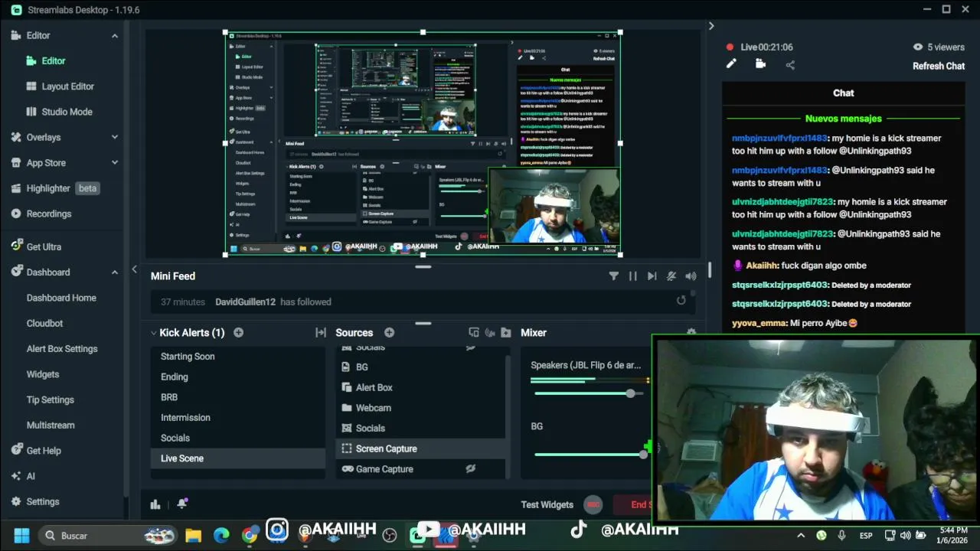Click the Buscar taskbar search box

107,536
